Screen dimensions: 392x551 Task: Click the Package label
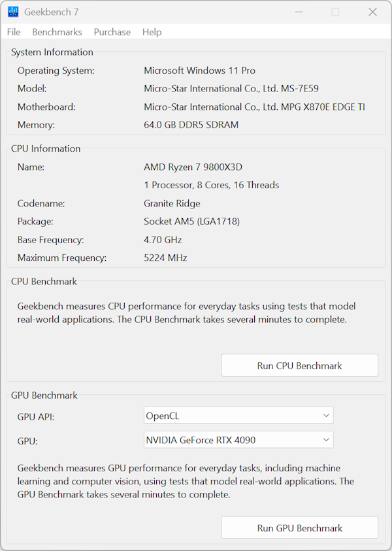click(35, 222)
